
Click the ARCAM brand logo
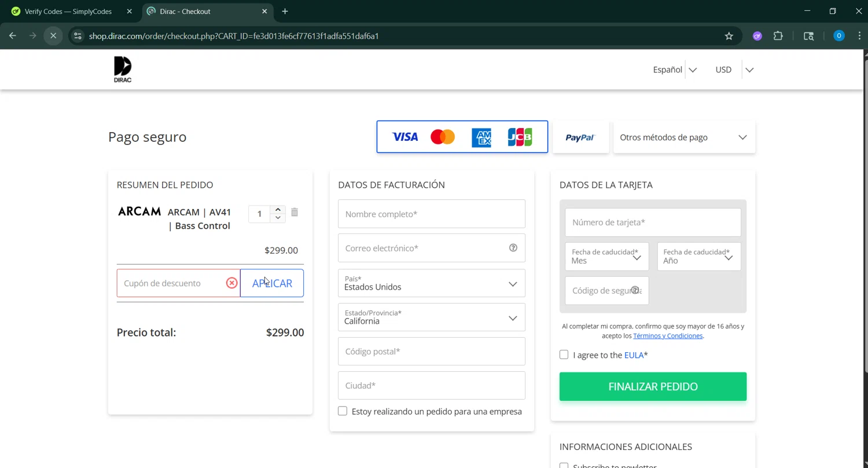pos(139,211)
